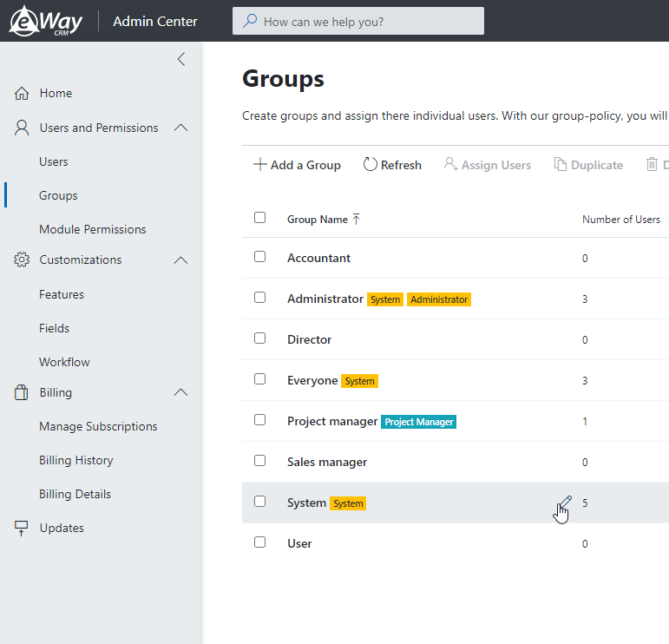Image resolution: width=669 pixels, height=644 pixels.
Task: Click the Billing bag icon
Action: pos(22,392)
